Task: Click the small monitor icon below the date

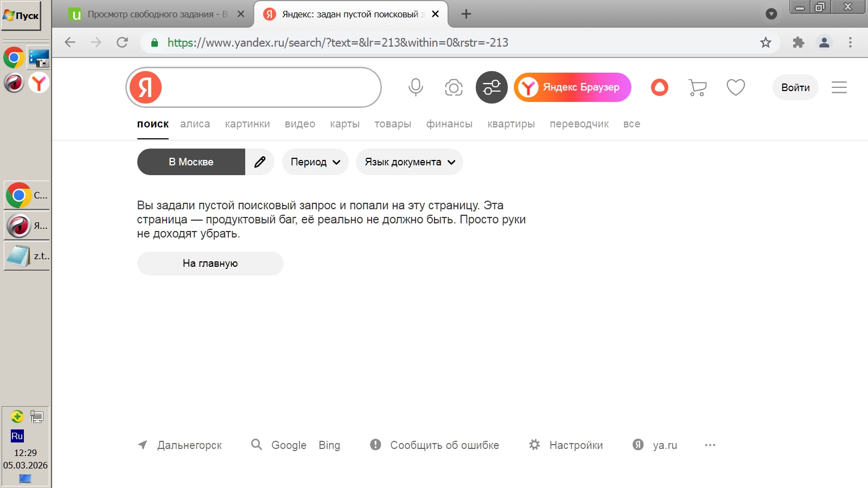Action: pos(25,479)
